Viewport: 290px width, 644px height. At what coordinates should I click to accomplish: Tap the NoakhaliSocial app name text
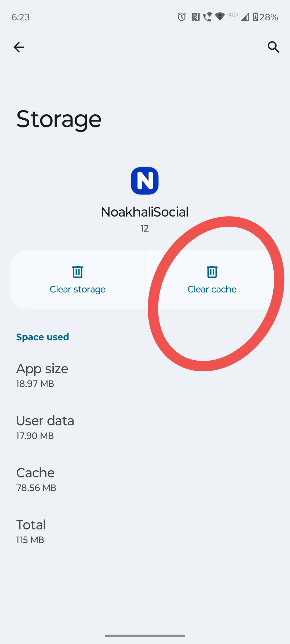pyautogui.click(x=145, y=212)
